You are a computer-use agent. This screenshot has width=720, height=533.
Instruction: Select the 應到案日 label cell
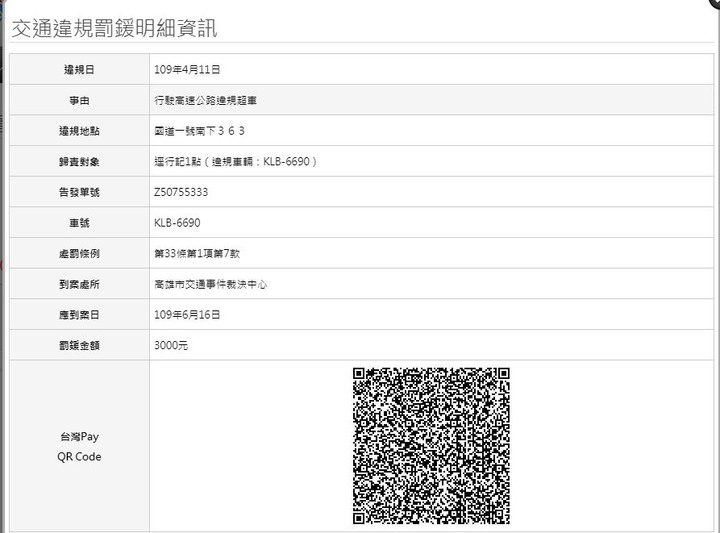coord(79,314)
